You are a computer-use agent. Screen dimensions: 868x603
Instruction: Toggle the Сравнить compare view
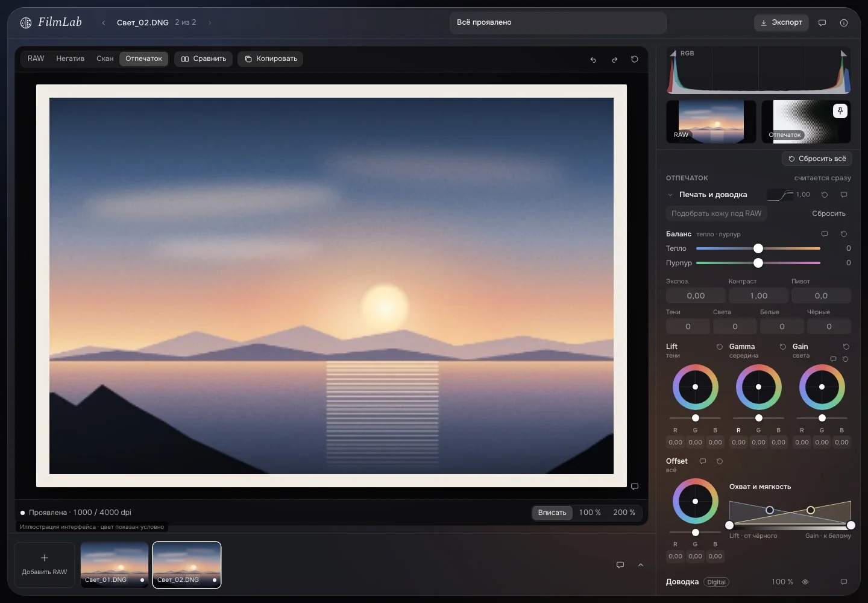pos(203,58)
